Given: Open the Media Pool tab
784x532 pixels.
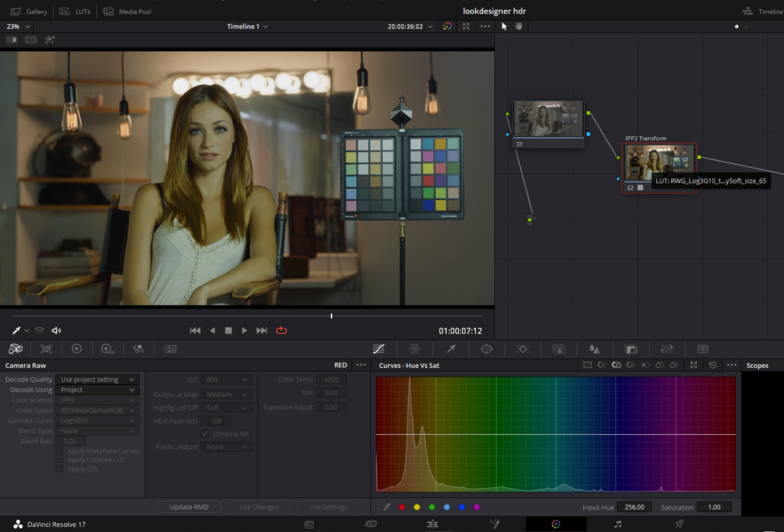Looking at the screenshot, I should [x=127, y=11].
